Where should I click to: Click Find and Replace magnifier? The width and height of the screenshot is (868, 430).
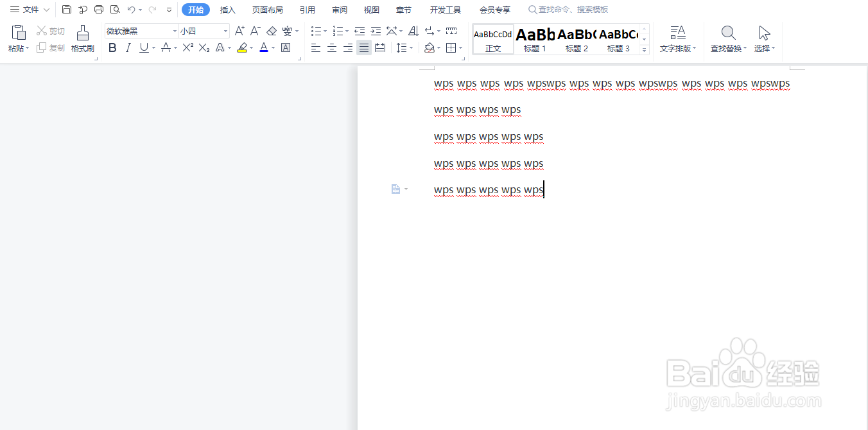(728, 33)
